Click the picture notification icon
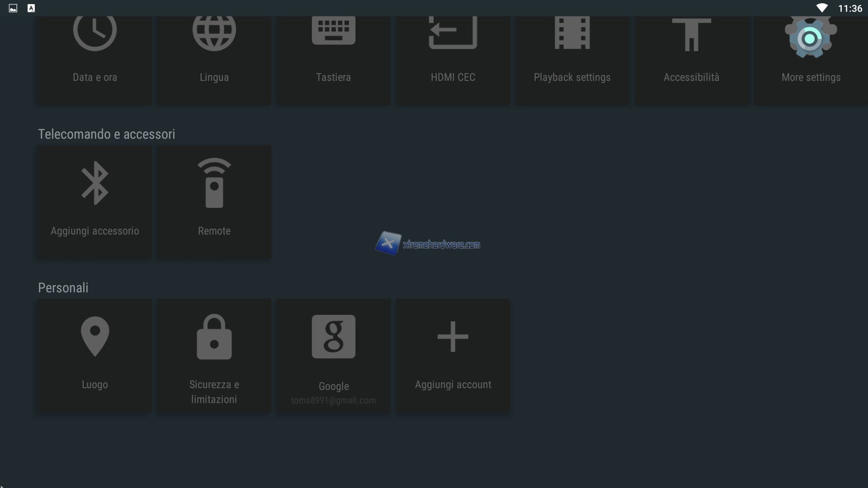 coord(13,8)
